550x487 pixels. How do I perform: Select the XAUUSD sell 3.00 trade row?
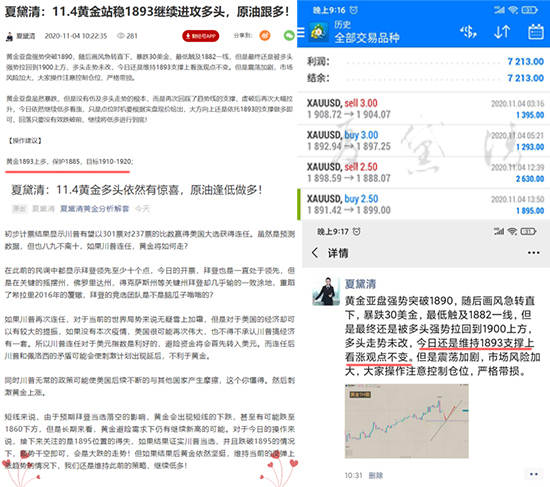[423, 108]
